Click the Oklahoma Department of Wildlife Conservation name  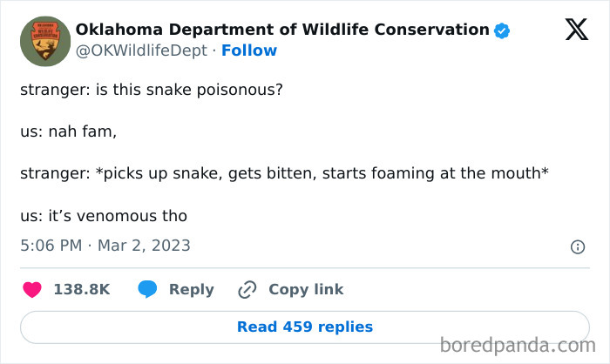282,30
